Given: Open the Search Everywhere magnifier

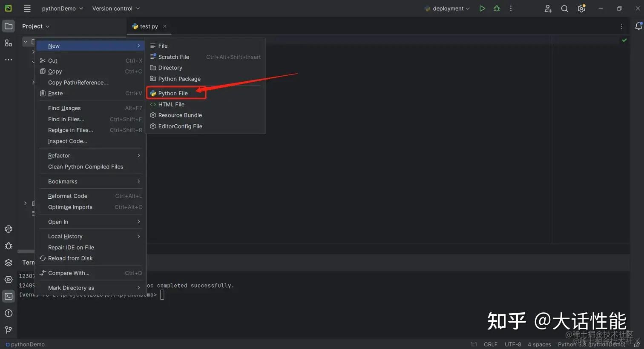Looking at the screenshot, I should tap(564, 9).
